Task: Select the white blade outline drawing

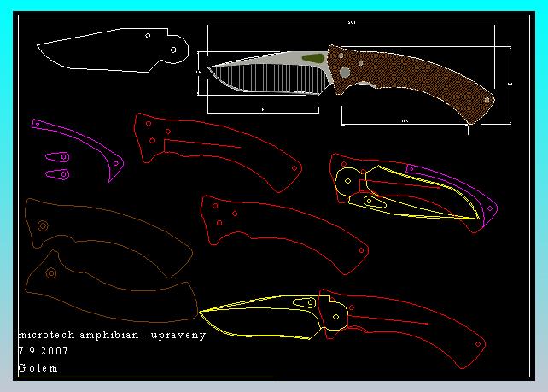Action: tap(113, 50)
